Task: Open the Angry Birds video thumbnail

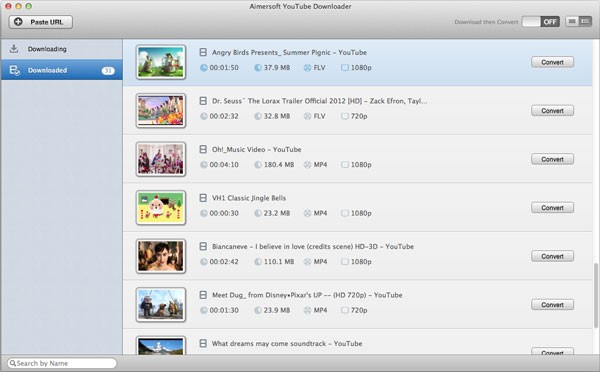Action: pyautogui.click(x=161, y=62)
